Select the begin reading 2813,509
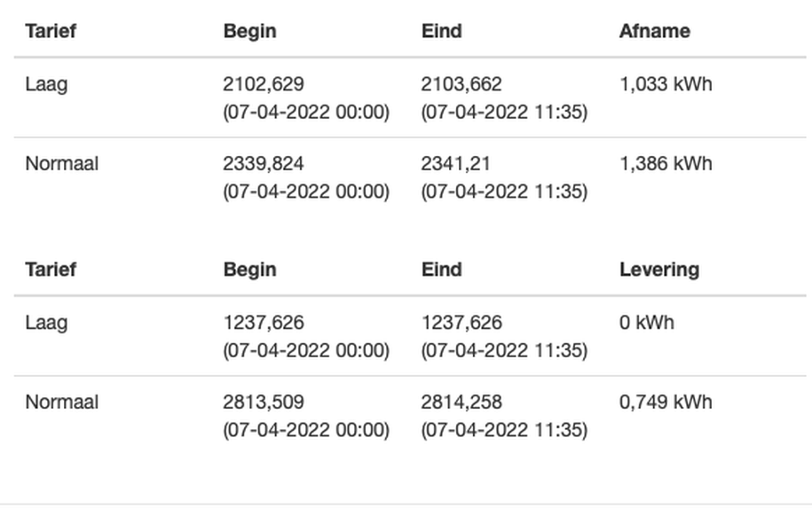 [x=264, y=403]
